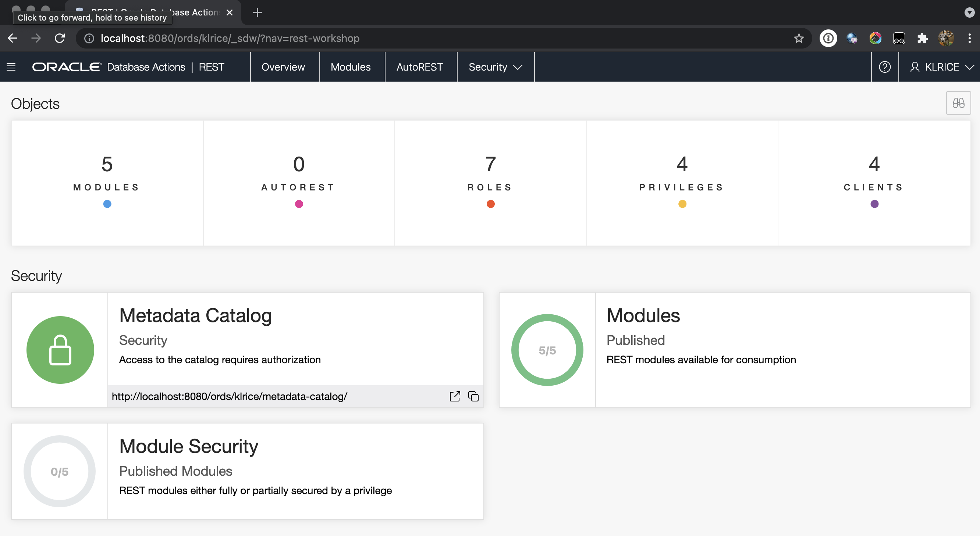Go to the Overview tab
980x536 pixels.
[x=283, y=67]
